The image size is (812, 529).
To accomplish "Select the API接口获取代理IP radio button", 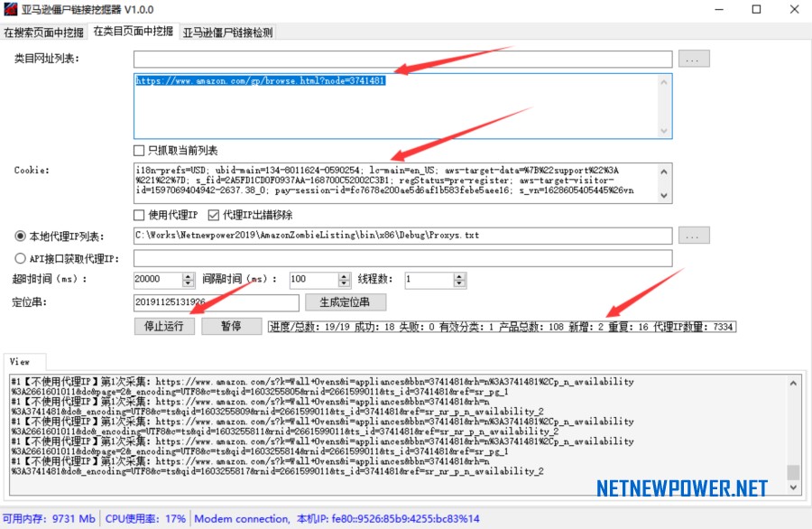I will pyautogui.click(x=20, y=258).
